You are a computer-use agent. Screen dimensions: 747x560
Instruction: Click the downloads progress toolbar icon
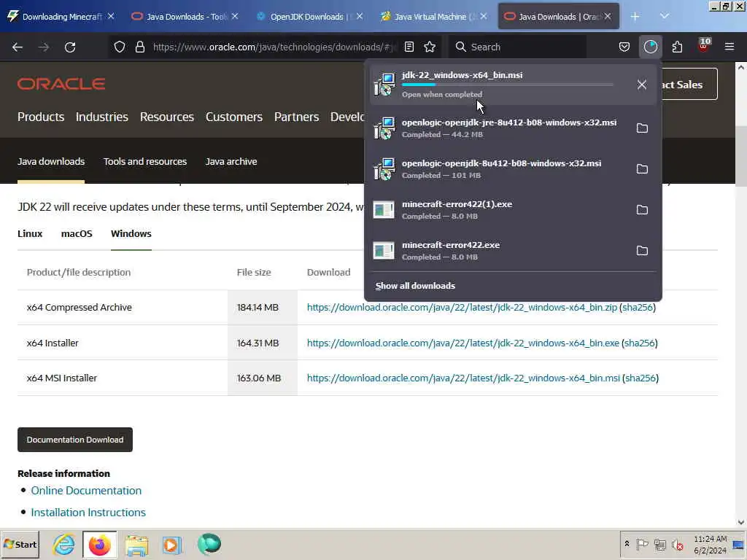pyautogui.click(x=650, y=47)
